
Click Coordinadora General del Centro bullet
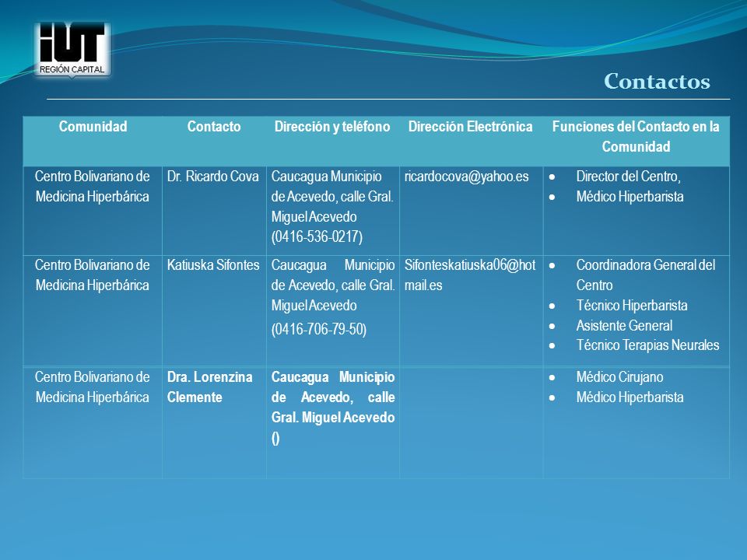(646, 275)
